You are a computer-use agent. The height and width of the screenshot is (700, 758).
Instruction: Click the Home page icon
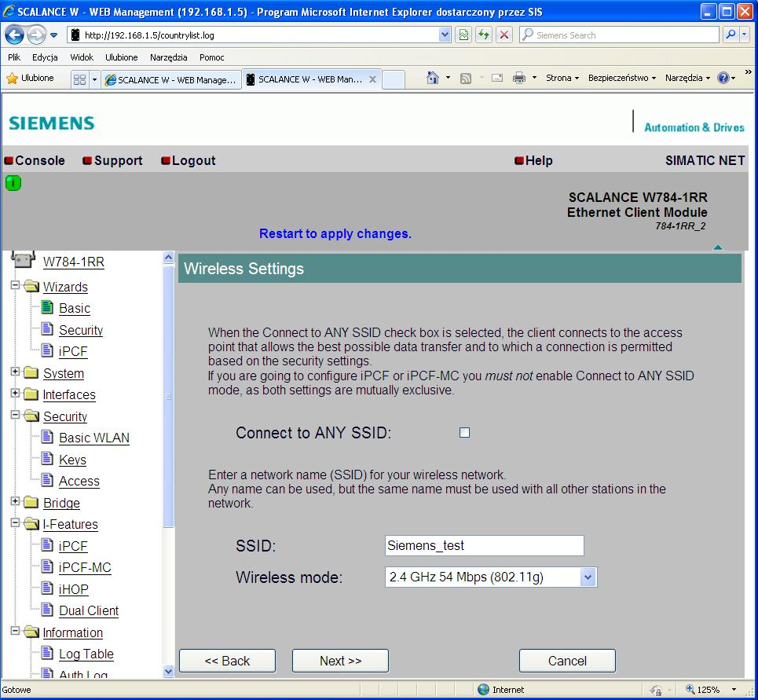coord(433,78)
